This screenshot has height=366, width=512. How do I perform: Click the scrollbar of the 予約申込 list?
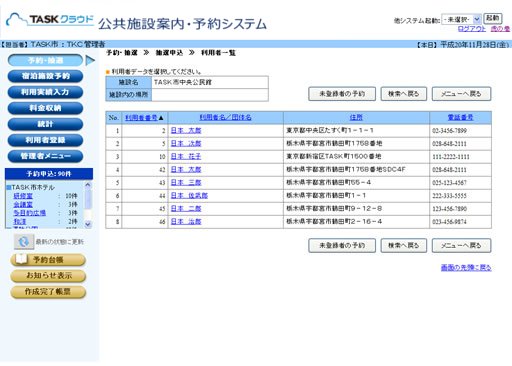(x=88, y=204)
